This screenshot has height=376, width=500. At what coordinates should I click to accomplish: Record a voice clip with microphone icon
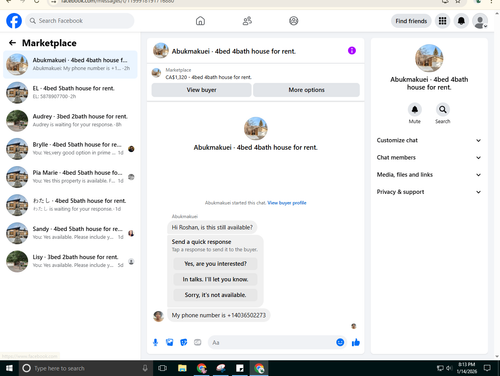155,342
